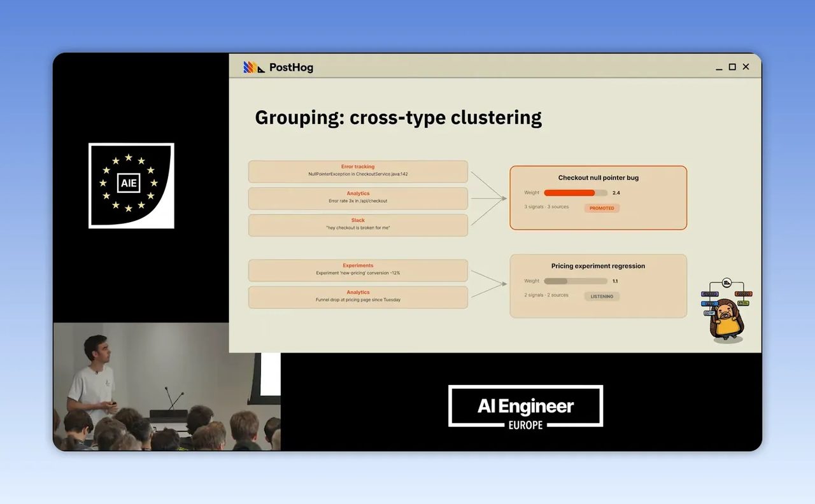
Task: Click "3 signals · 3 sources" label
Action: (x=546, y=207)
